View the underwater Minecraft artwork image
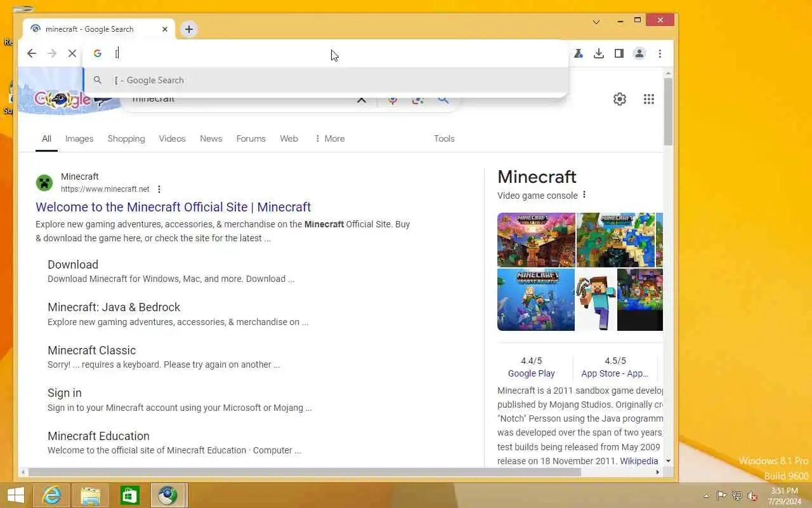 (536, 300)
